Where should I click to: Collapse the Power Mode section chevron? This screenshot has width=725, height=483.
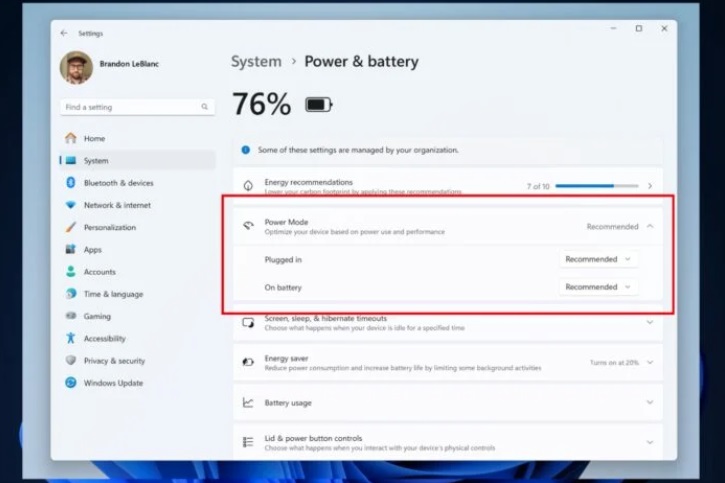click(x=650, y=226)
